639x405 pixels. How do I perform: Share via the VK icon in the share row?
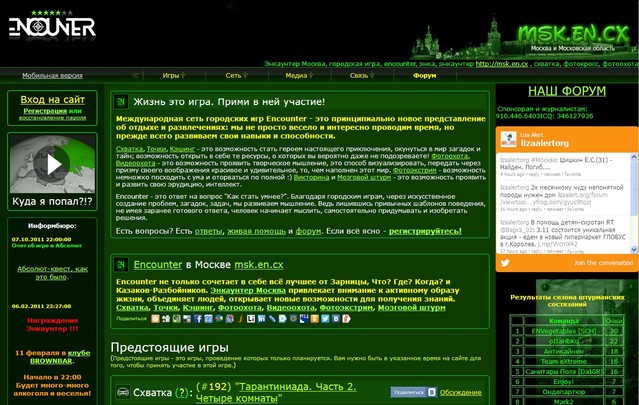[336, 319]
